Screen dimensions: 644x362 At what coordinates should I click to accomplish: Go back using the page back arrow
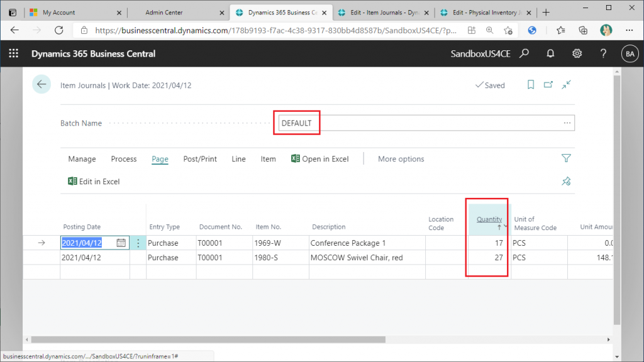pyautogui.click(x=42, y=85)
